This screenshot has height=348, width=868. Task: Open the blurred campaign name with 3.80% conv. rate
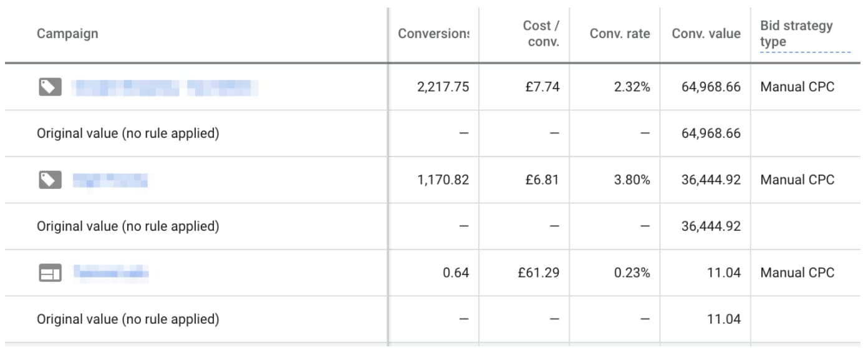coord(110,180)
